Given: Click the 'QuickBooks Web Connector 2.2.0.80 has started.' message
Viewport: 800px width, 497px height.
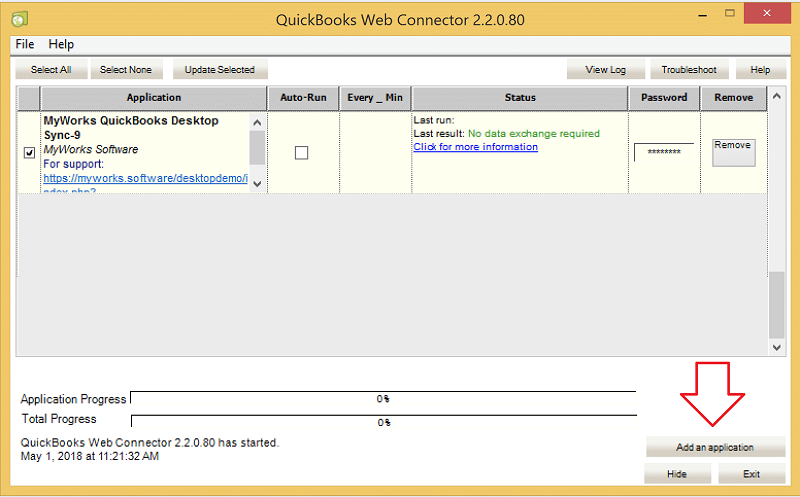Looking at the screenshot, I should coord(150,442).
